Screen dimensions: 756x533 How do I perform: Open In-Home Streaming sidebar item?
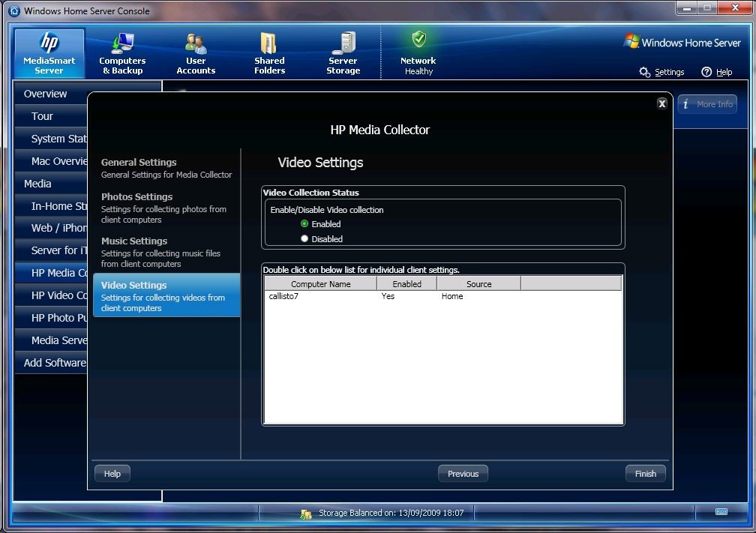coord(51,205)
